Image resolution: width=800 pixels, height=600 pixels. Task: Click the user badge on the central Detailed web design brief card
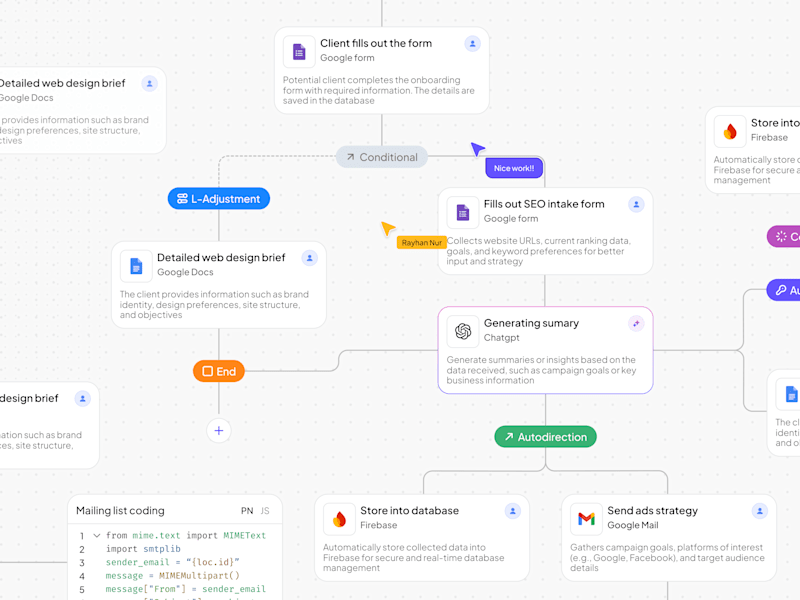point(310,258)
